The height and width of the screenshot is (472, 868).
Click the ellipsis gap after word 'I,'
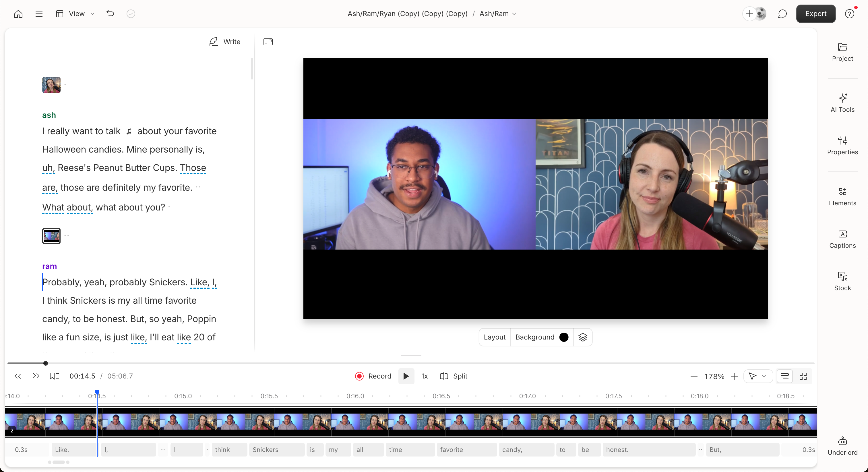tap(163, 449)
